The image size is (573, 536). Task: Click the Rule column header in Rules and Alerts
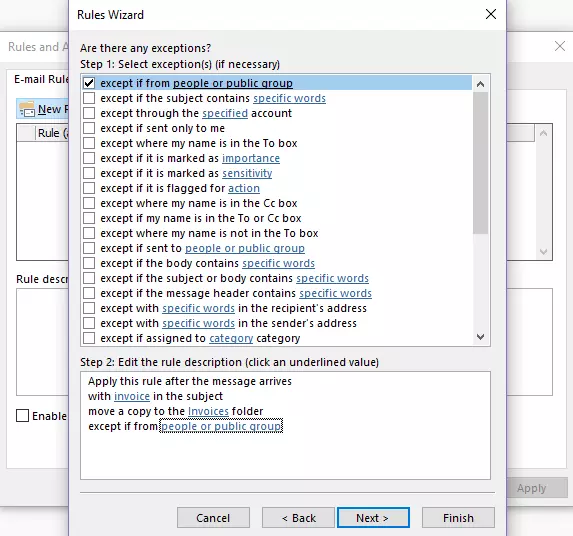pos(52,133)
